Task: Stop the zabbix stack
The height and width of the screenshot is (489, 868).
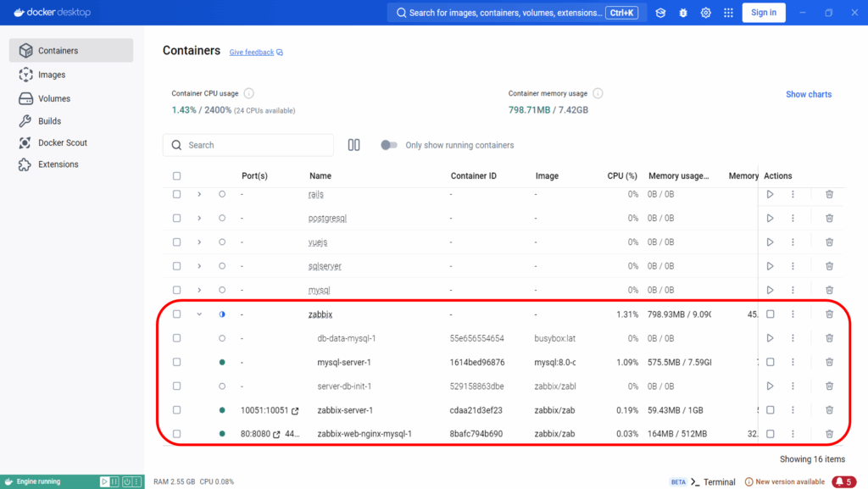Action: coord(770,314)
